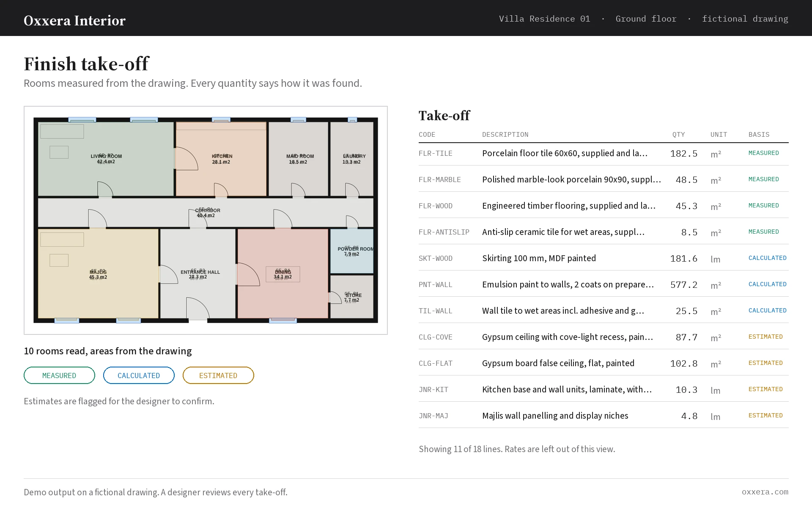
Task: Select the Living Room on the floor plan
Action: click(x=106, y=159)
